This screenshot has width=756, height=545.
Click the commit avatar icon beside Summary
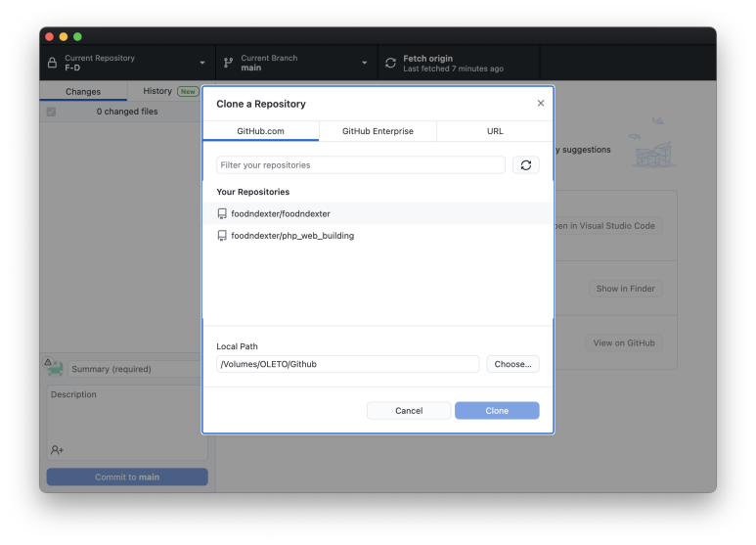tap(55, 368)
